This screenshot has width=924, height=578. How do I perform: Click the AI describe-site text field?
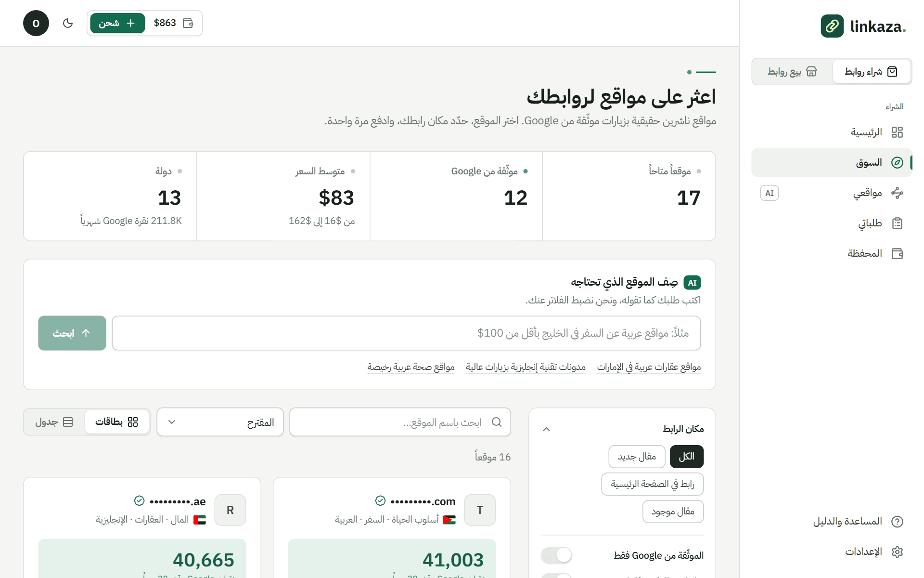tap(406, 333)
